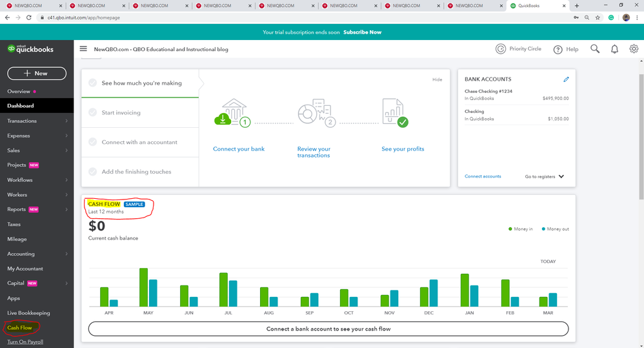Click the browser zoom magnifier icon

pyautogui.click(x=587, y=17)
